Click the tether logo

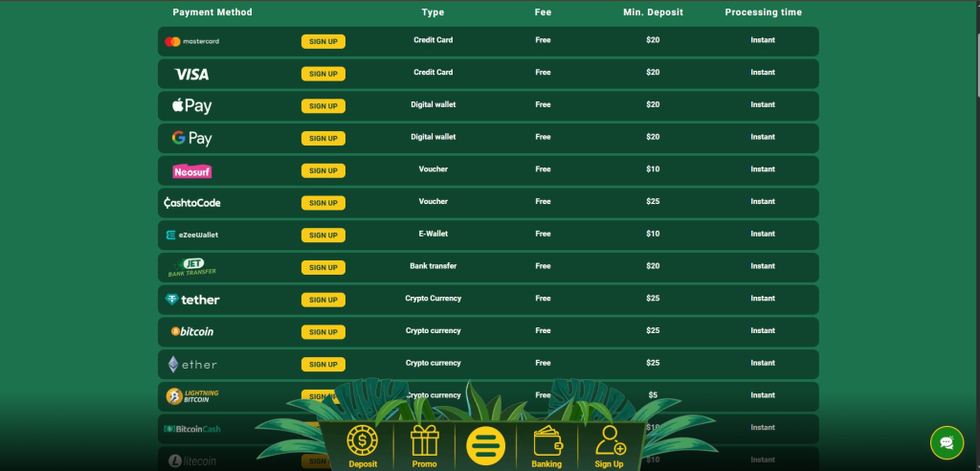tap(191, 300)
